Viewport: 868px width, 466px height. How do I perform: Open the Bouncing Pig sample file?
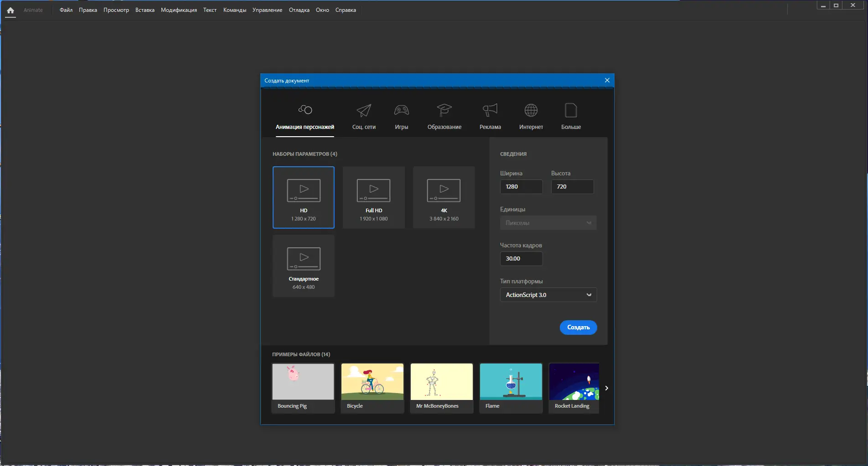click(x=303, y=388)
